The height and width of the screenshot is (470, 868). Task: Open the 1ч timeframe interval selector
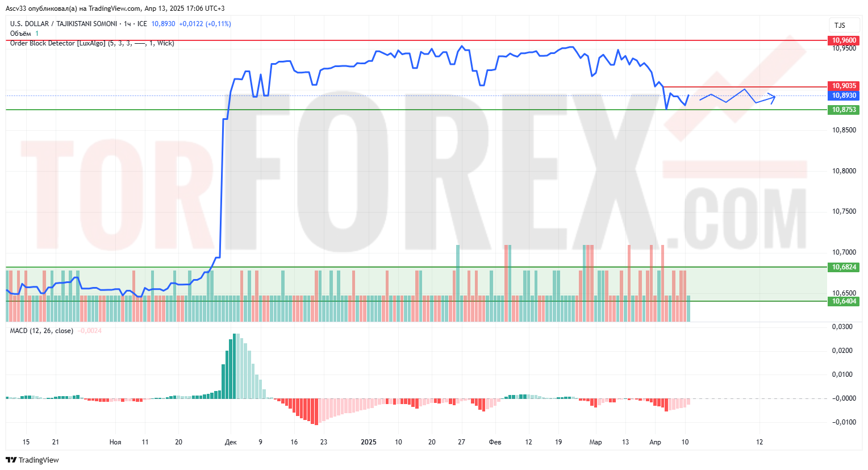point(127,24)
